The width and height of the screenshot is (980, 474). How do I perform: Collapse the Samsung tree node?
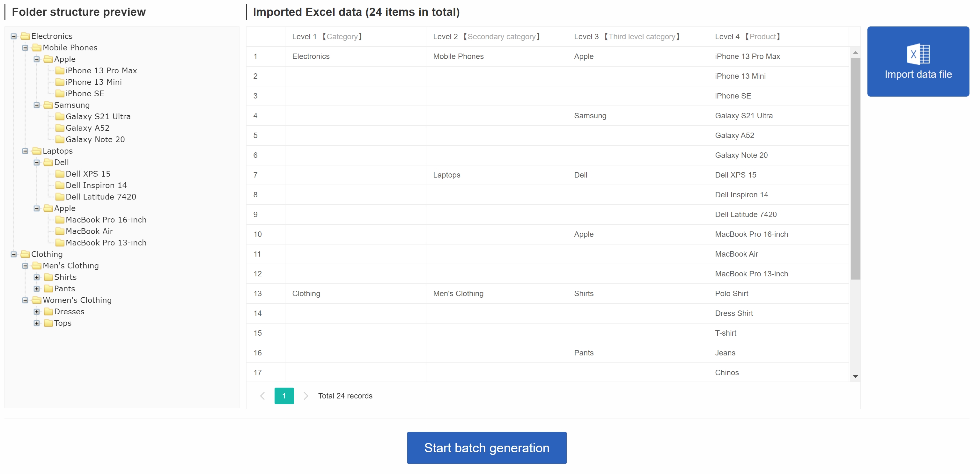tap(37, 105)
